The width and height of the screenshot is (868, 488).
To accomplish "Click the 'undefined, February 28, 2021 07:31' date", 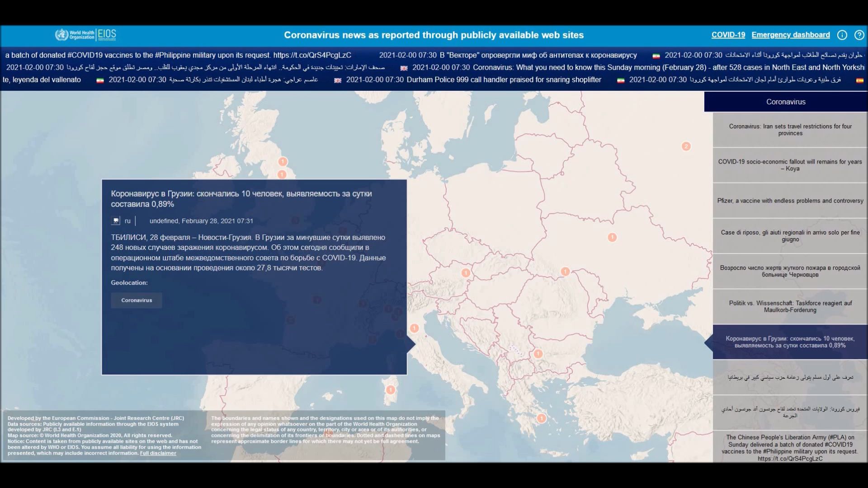I will 201,221.
